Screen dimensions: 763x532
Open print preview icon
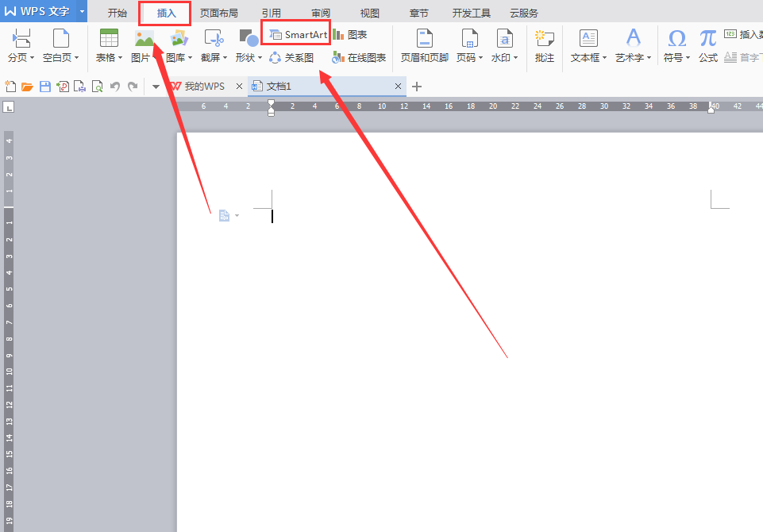click(x=98, y=87)
